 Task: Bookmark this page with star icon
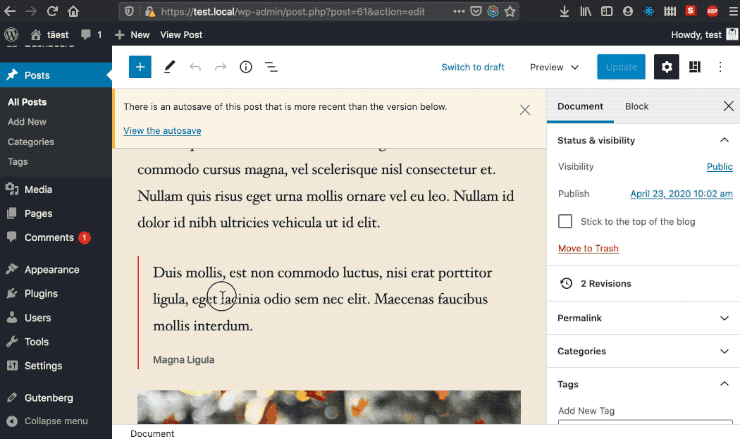510,11
